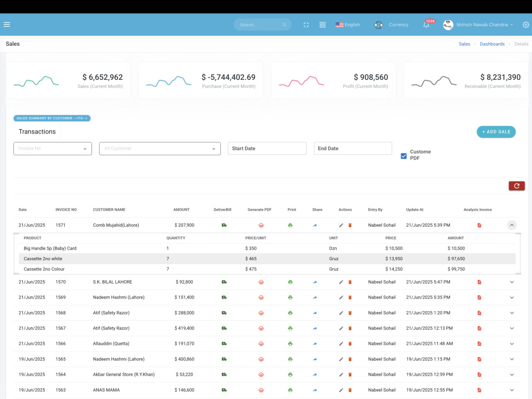Print invoice 1571

tap(290, 225)
